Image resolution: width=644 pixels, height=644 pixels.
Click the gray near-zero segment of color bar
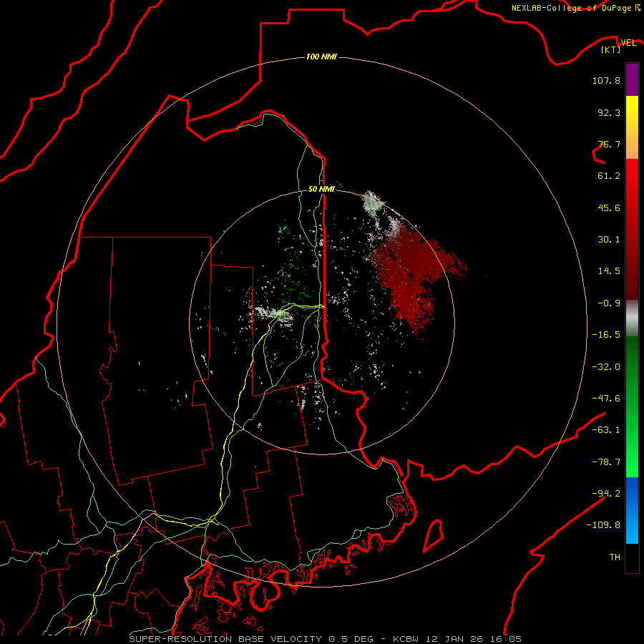tap(632, 318)
